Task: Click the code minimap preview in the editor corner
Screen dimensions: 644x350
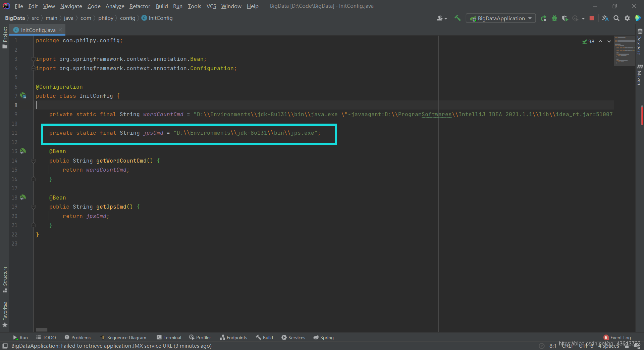Action: click(624, 50)
